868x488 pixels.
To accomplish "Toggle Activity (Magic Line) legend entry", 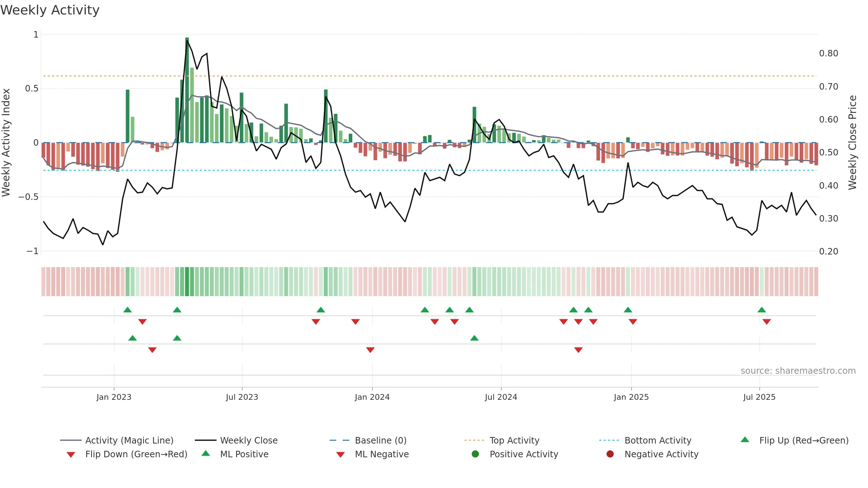I will click(117, 440).
